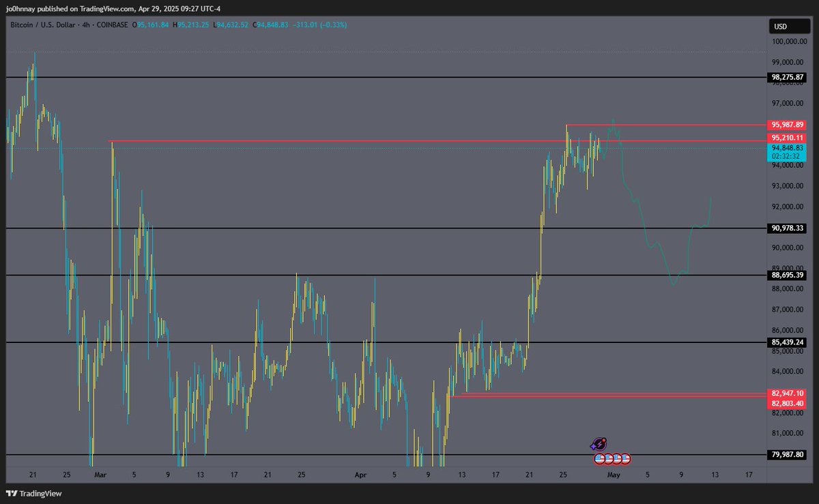Click the 97,000.00 price axis tick
The width and height of the screenshot is (819, 504).
(789, 104)
